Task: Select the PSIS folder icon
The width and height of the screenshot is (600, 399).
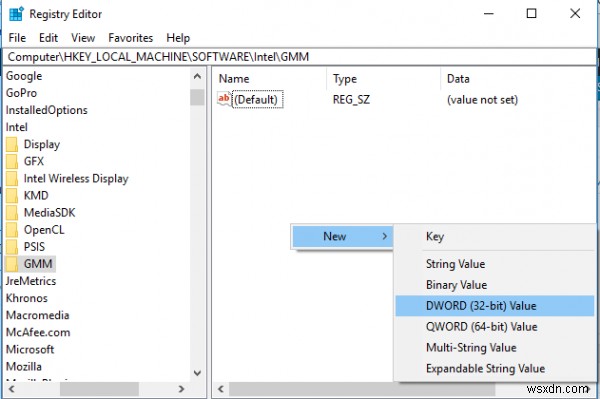Action: coord(12,247)
